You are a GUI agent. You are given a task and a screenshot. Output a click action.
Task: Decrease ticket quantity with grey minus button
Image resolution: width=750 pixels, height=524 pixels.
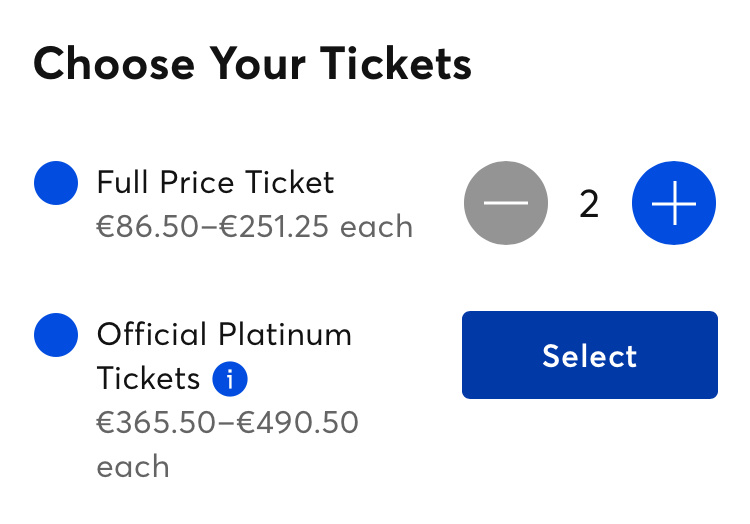506,203
